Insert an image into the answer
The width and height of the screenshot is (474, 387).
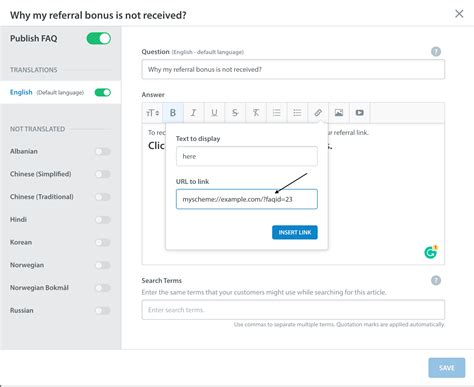pos(339,113)
